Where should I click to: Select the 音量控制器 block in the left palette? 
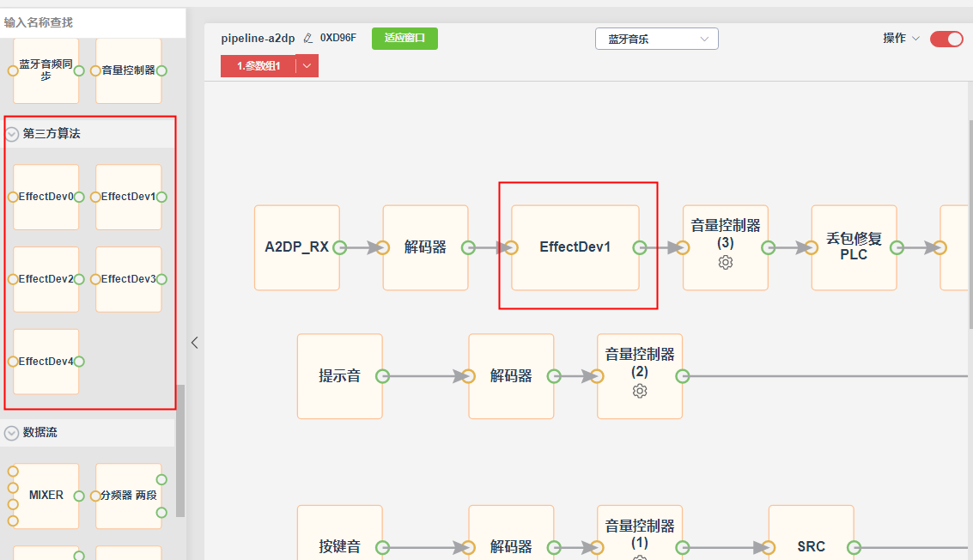pyautogui.click(x=129, y=70)
